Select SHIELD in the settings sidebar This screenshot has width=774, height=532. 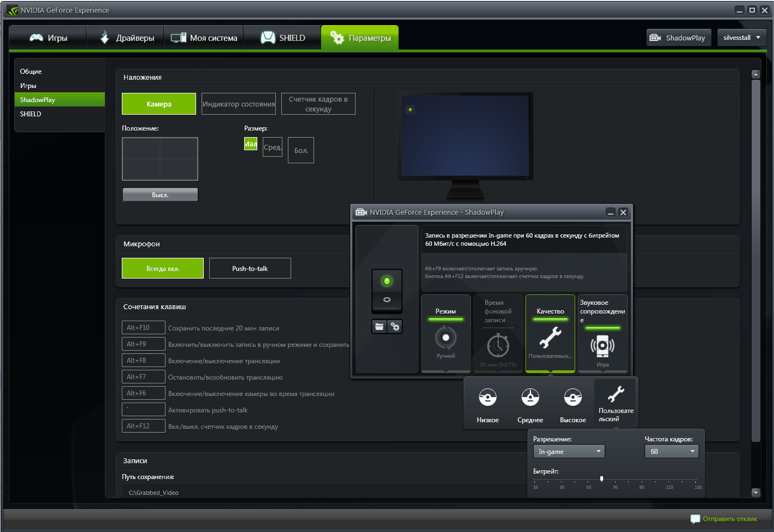pyautogui.click(x=60, y=114)
